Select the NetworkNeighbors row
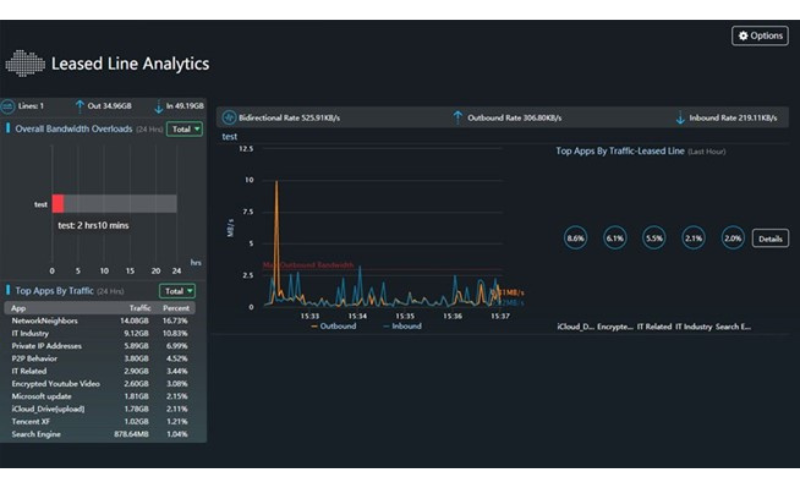Image resolution: width=800 pixels, height=500 pixels. (100, 321)
